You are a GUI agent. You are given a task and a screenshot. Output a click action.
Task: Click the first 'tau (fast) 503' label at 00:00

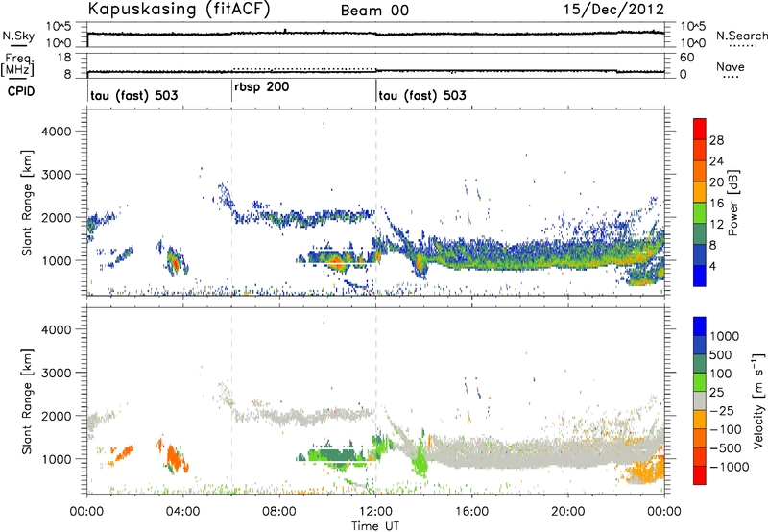(x=134, y=95)
